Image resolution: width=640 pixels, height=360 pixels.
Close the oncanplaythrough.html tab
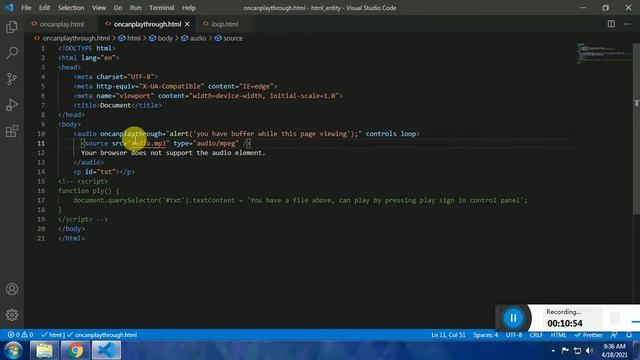[187, 24]
